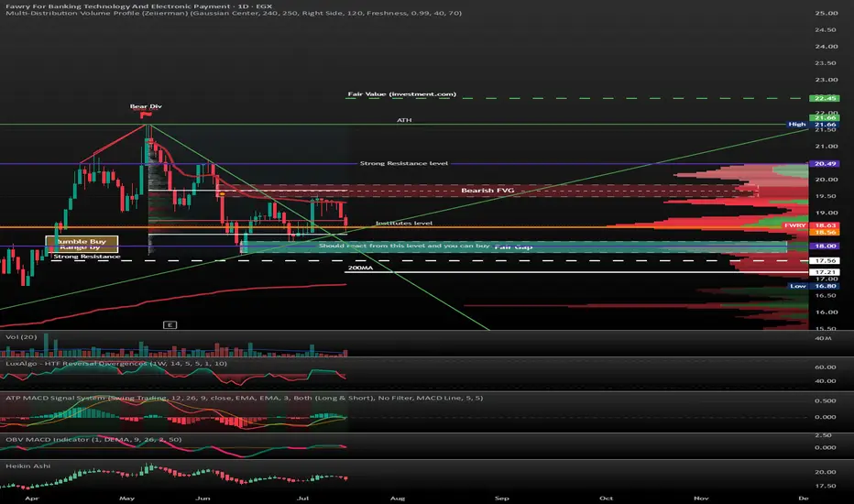Open the Heikin Ashi pane legend
Viewport: 854px width, 504px height.
pyautogui.click(x=27, y=466)
